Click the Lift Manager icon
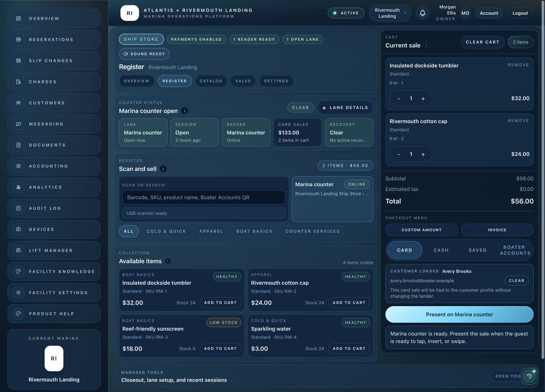 pos(18,250)
